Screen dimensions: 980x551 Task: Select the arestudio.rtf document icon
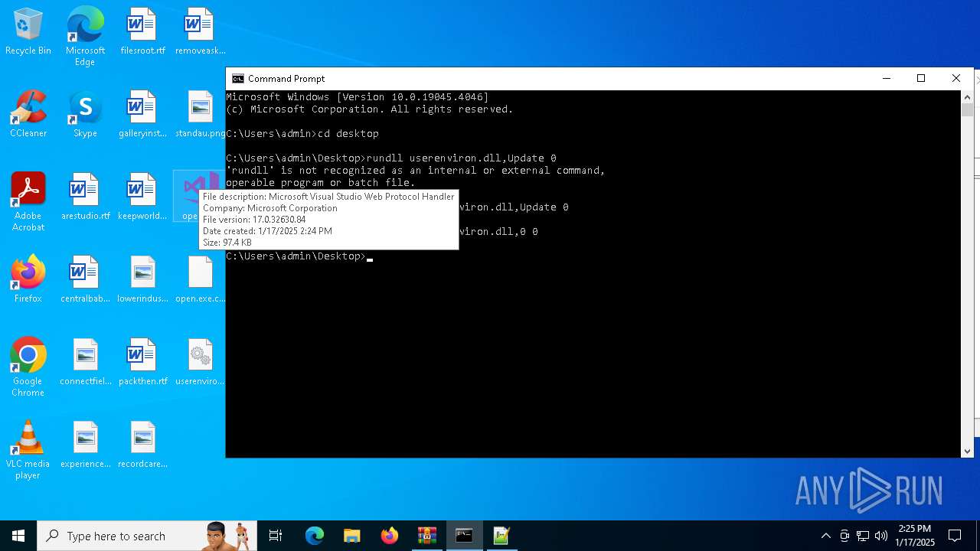click(85, 197)
